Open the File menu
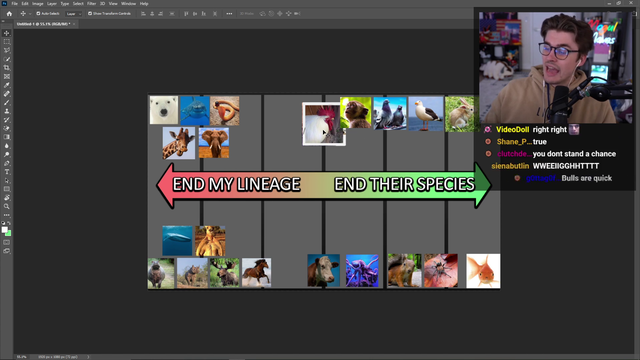The height and width of the screenshot is (360, 640). tap(15, 4)
